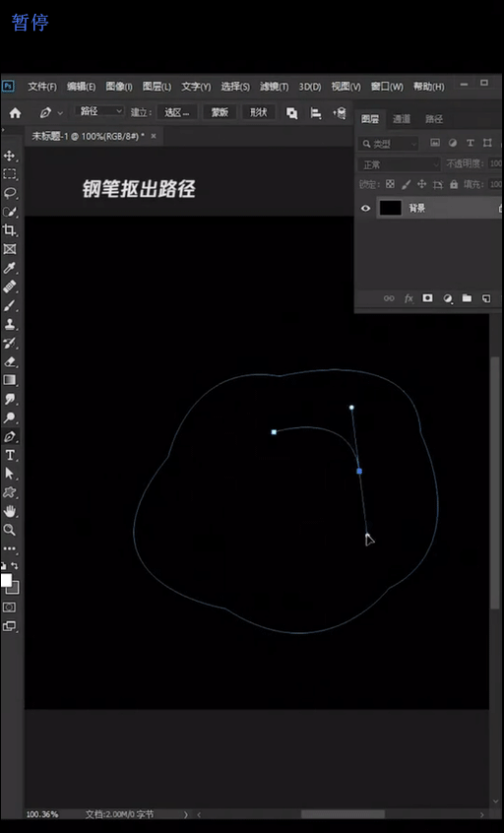The image size is (504, 833).
Task: Open path alignment options
Action: (316, 112)
